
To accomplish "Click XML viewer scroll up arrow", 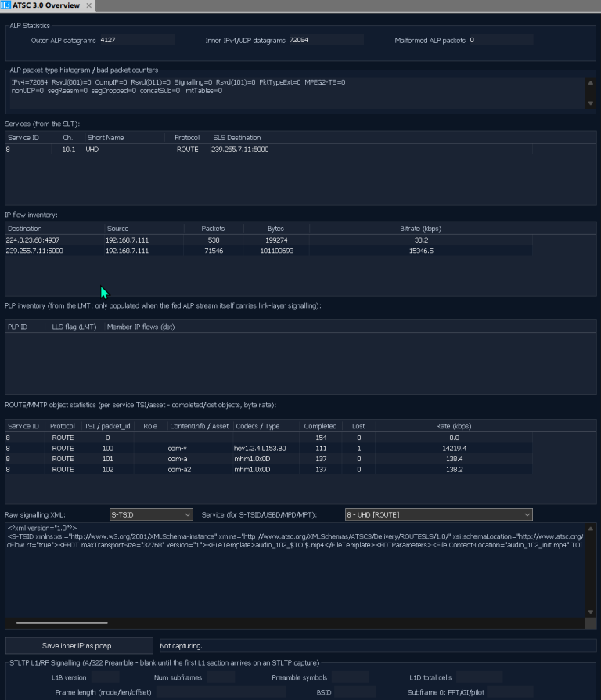I will [590, 529].
